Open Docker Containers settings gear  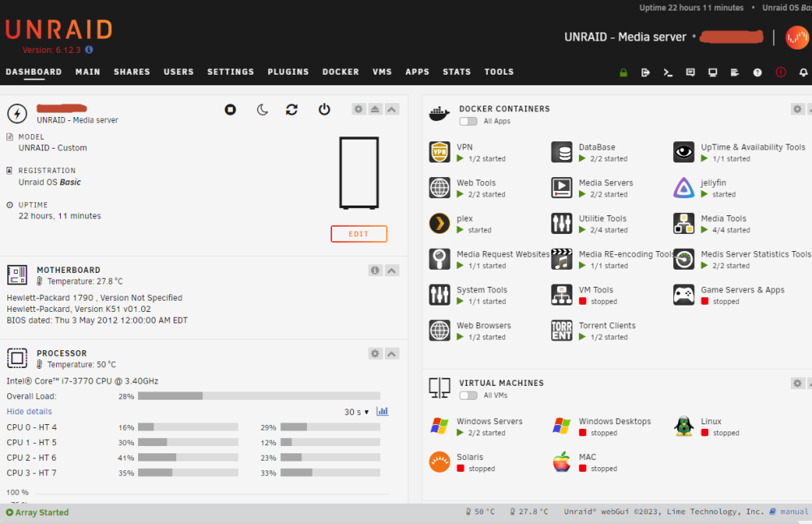(x=797, y=110)
